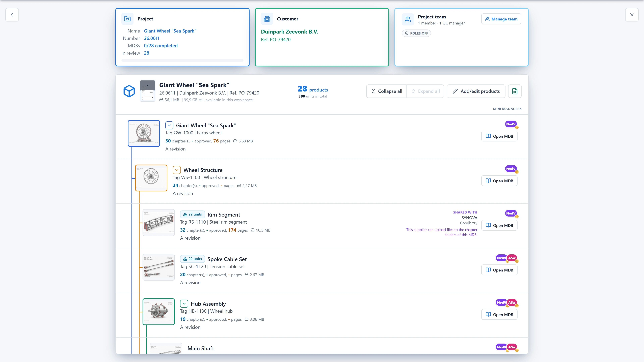Click the green spreadsheet export icon
The width and height of the screenshot is (644, 362).
pyautogui.click(x=515, y=91)
